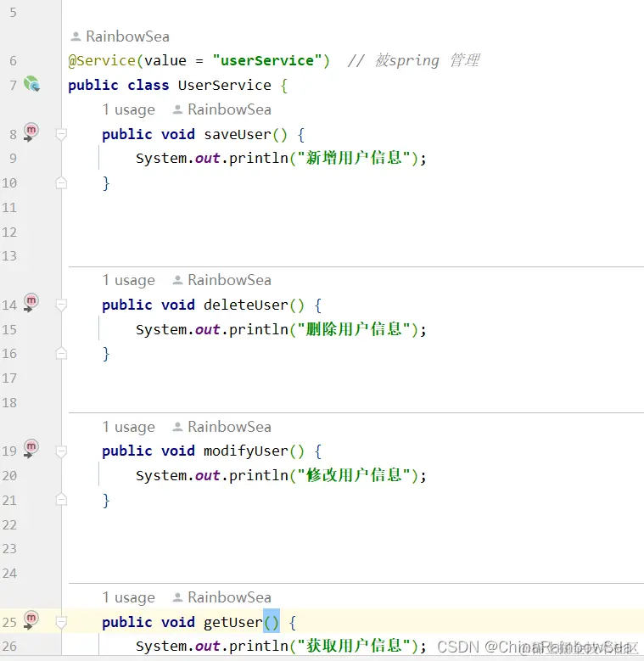Collapse the deleteUser method fold marker
644x661 pixels.
coord(61,305)
